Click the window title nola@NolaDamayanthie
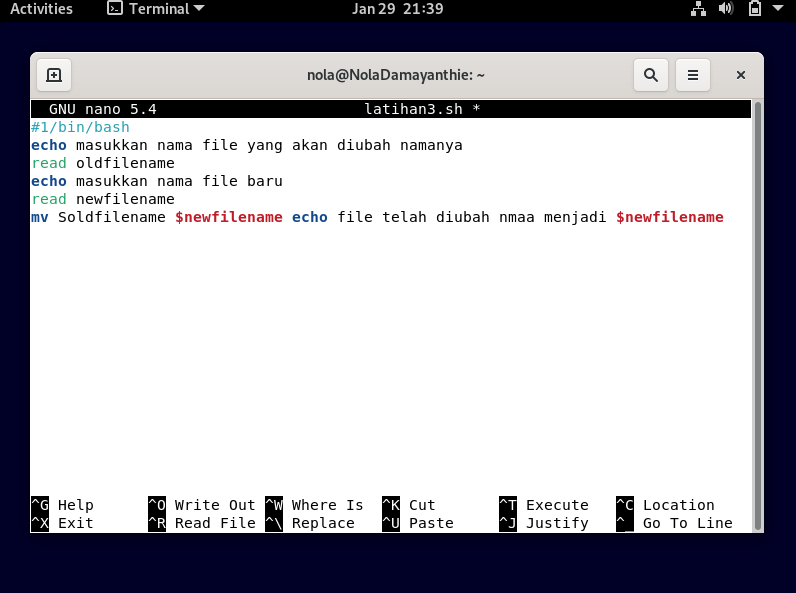This screenshot has height=593, width=796. point(395,75)
